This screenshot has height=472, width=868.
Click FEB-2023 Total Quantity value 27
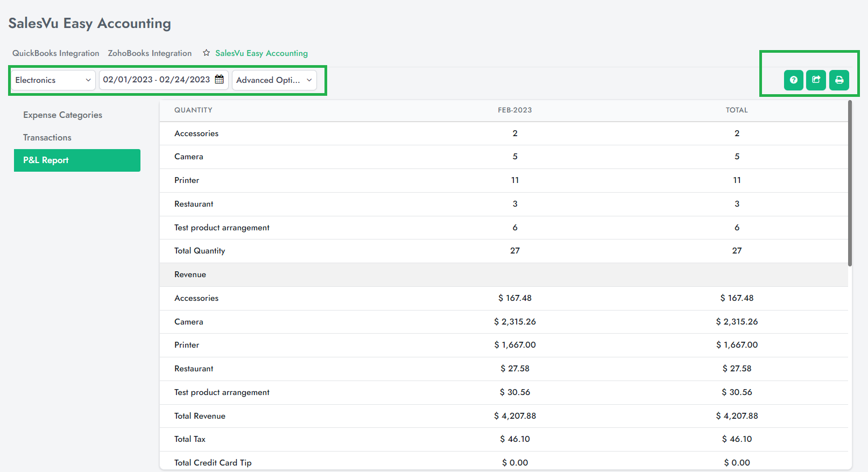[x=515, y=251]
